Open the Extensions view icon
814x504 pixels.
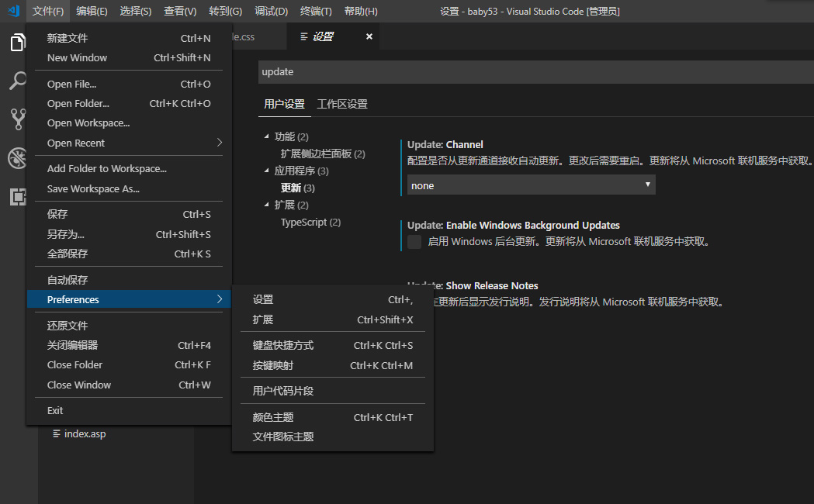point(18,196)
